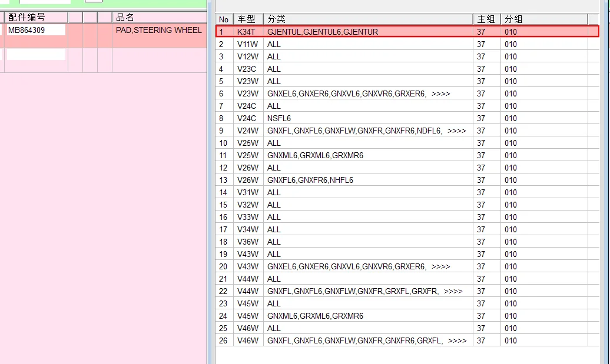Select row 17 V34W ALL

tap(407, 229)
